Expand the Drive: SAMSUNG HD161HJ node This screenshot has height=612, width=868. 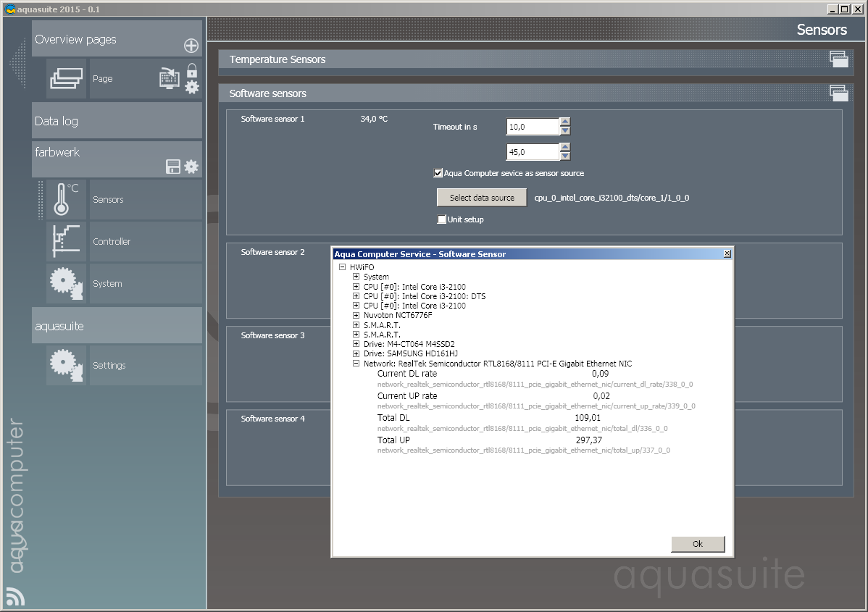[x=356, y=353]
